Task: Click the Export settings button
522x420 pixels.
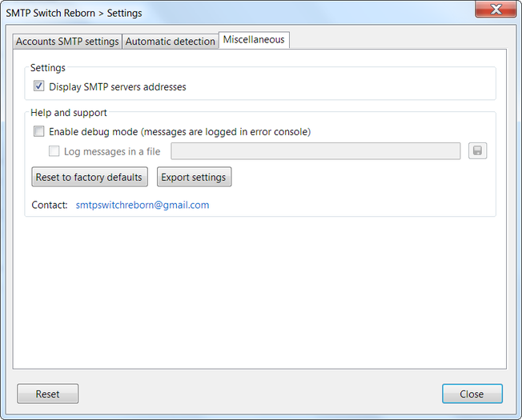Action: pyautogui.click(x=194, y=177)
